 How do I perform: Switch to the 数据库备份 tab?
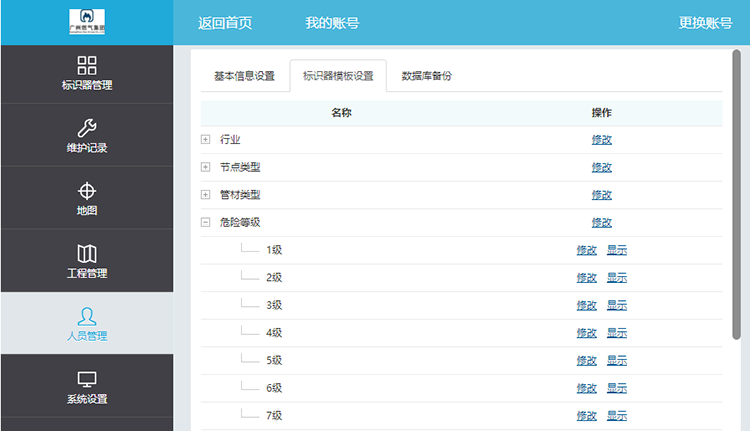[427, 76]
